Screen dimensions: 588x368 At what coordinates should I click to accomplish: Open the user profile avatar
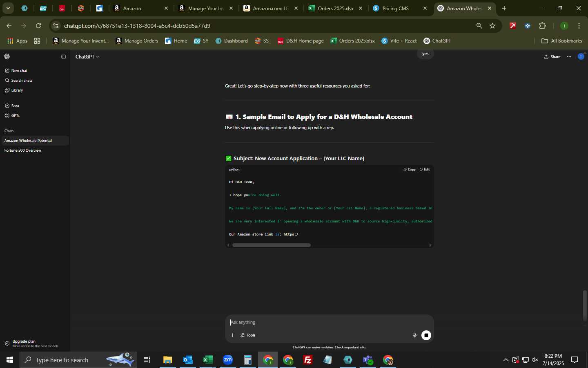[581, 56]
